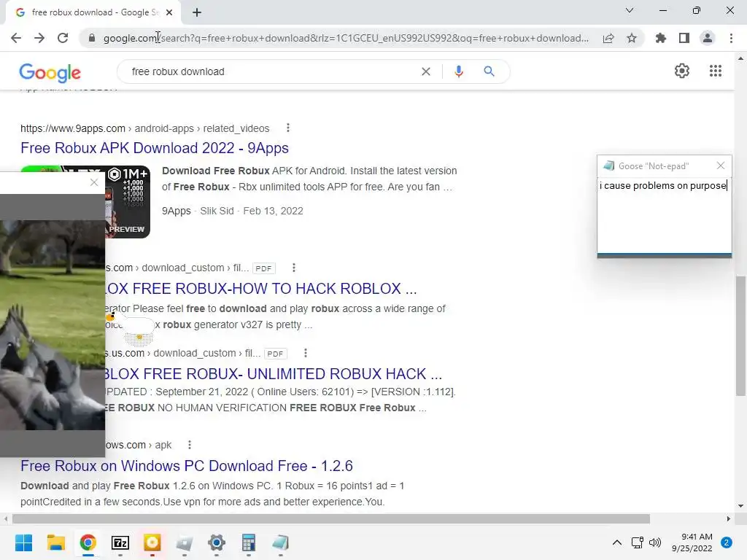The height and width of the screenshot is (560, 747).
Task: Clear the Google search box
Action: click(426, 71)
